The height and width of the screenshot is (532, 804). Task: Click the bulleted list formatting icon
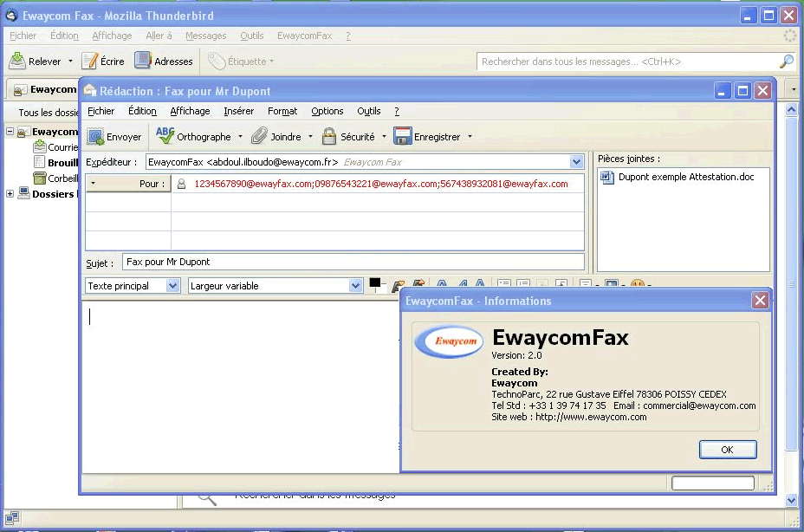[504, 283]
